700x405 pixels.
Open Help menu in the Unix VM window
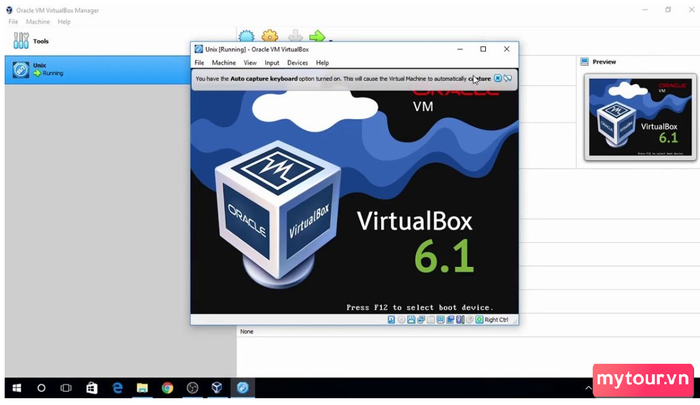[x=322, y=63]
